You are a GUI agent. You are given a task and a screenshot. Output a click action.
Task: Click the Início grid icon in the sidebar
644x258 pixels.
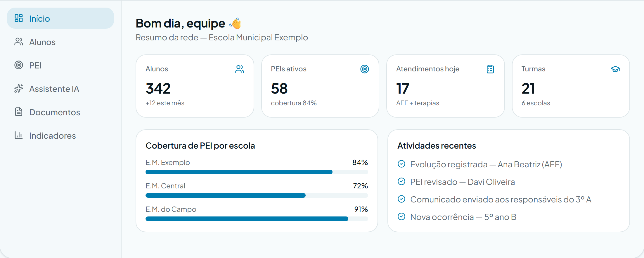pyautogui.click(x=19, y=18)
